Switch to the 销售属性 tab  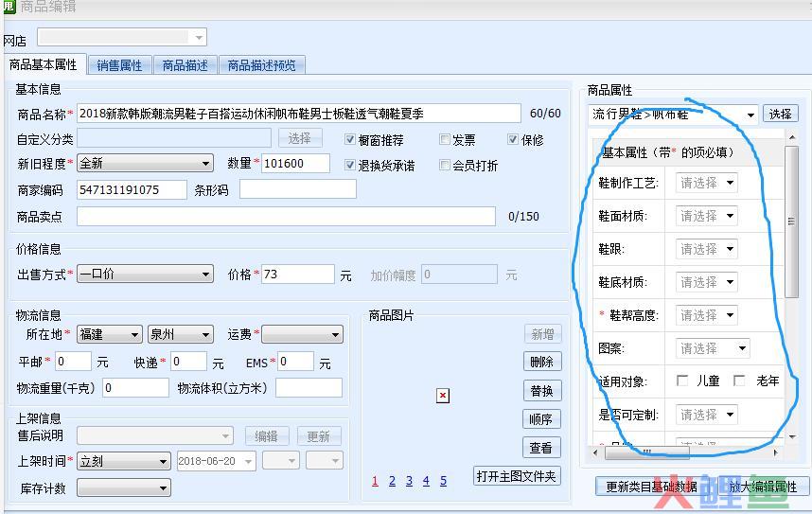point(119,65)
